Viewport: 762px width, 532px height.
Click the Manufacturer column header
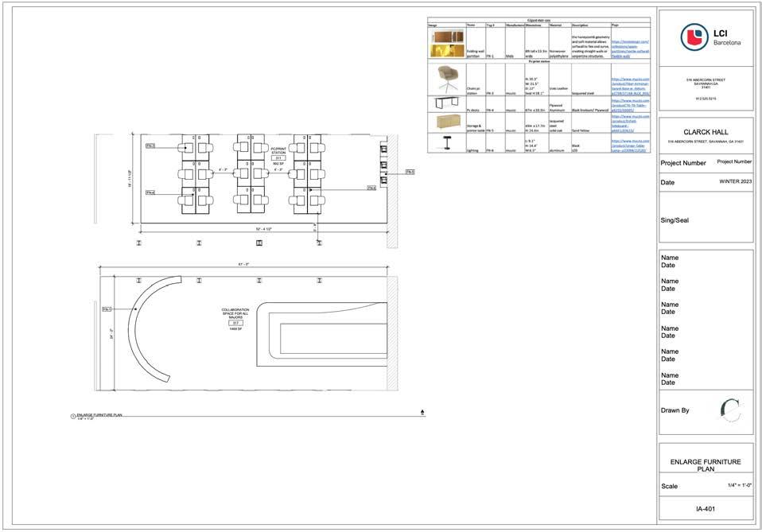pos(515,25)
